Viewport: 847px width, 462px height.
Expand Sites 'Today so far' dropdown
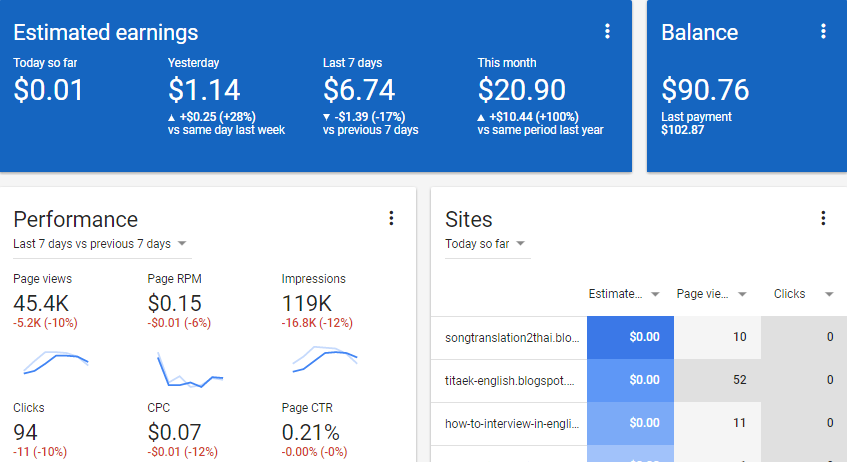click(x=521, y=244)
